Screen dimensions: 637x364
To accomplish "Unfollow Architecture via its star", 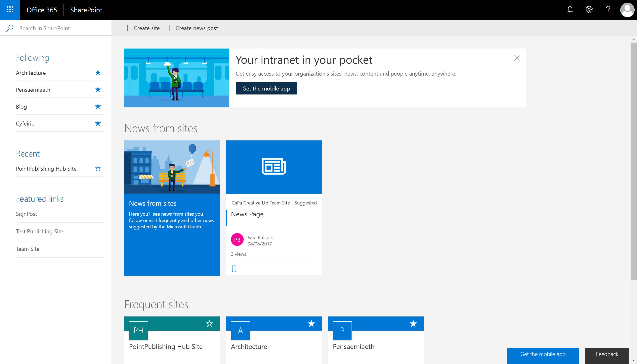I will 98,72.
